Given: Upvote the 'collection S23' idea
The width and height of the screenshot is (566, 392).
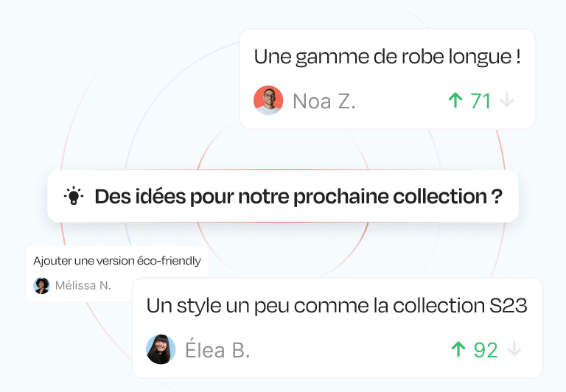Looking at the screenshot, I should pyautogui.click(x=458, y=349).
